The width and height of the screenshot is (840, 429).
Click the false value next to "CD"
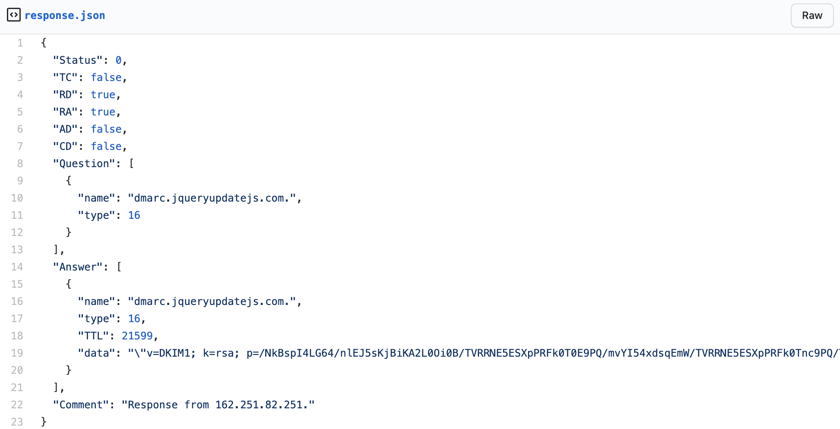(x=106, y=146)
